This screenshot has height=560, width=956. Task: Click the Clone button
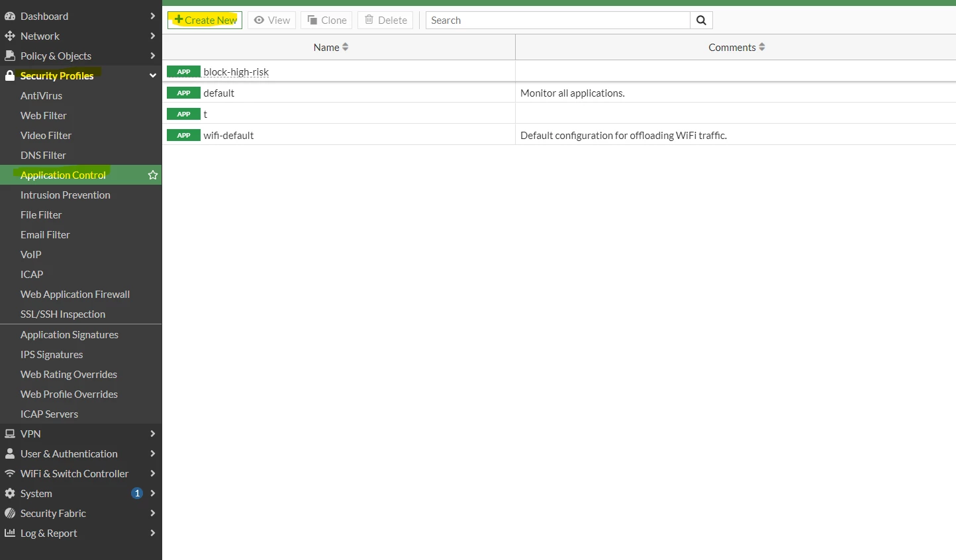click(x=327, y=20)
